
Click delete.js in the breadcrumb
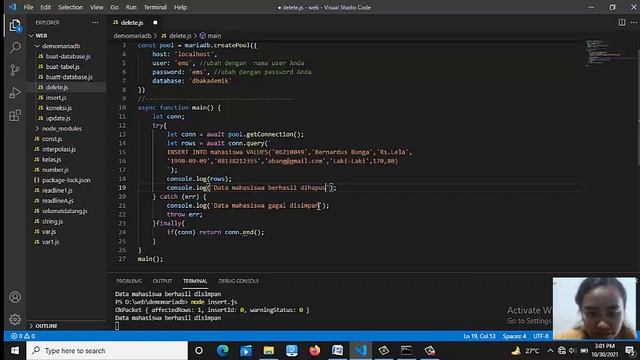(176, 36)
